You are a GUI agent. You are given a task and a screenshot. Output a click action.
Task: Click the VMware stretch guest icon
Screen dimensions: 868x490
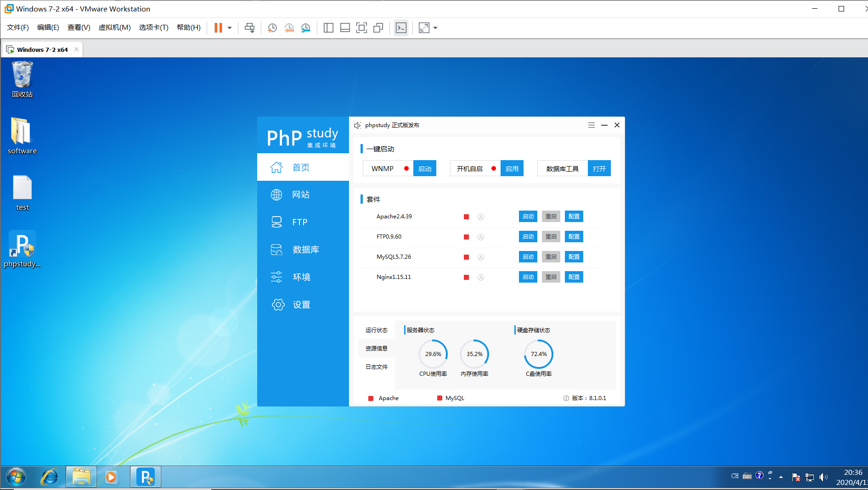point(424,28)
